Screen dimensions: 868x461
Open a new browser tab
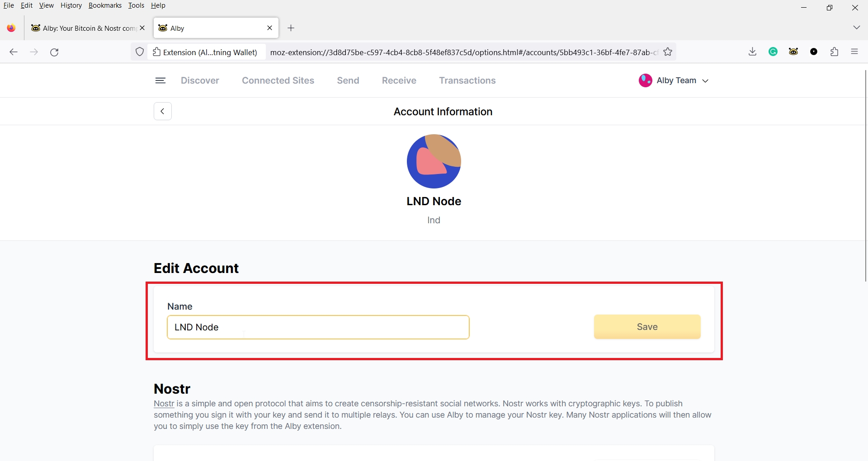(291, 28)
